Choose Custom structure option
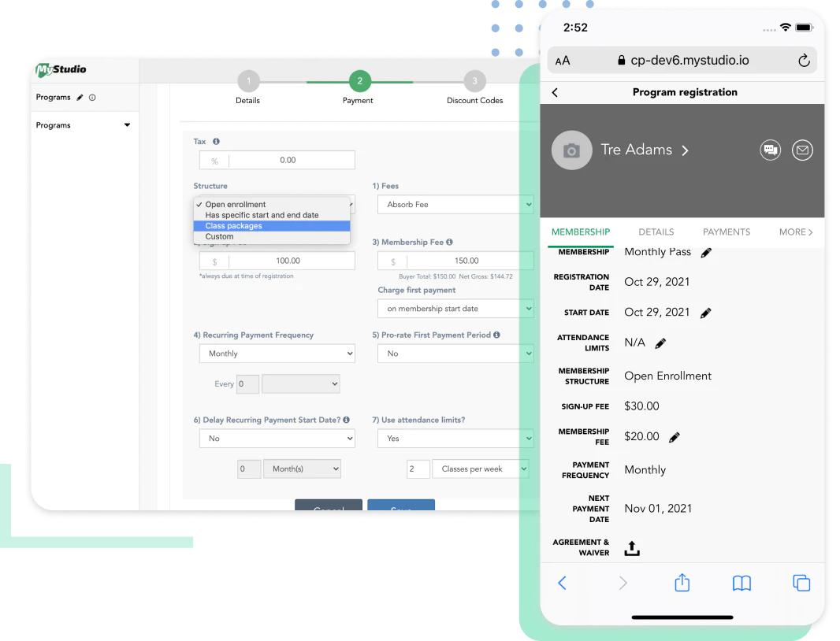 click(x=272, y=237)
